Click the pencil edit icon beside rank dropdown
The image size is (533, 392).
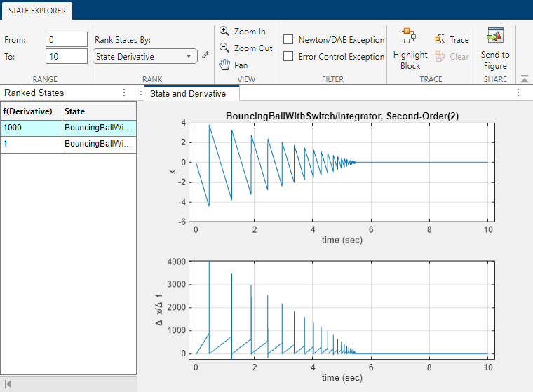tap(205, 56)
